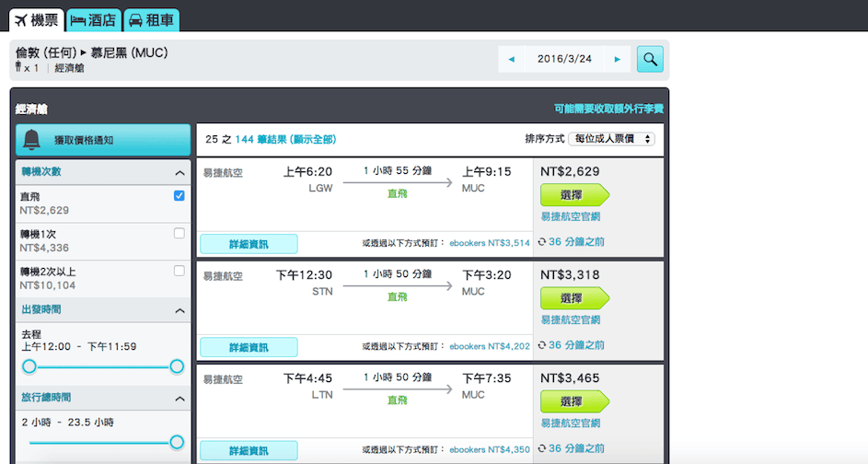Screen dimensions: 868x464
Task: Select the NT$3,318 flight with 選擇
Action: click(x=574, y=298)
